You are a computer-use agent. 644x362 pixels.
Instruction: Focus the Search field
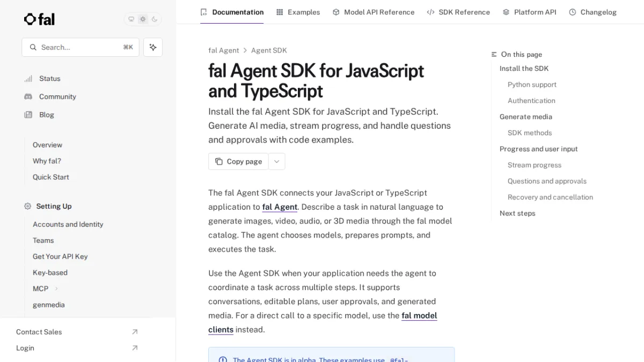coord(80,47)
